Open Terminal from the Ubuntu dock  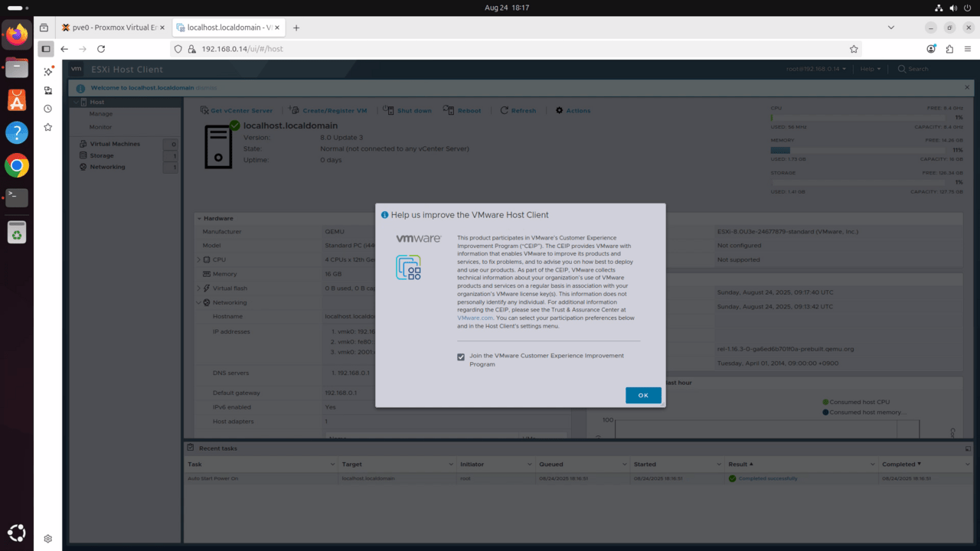(17, 197)
